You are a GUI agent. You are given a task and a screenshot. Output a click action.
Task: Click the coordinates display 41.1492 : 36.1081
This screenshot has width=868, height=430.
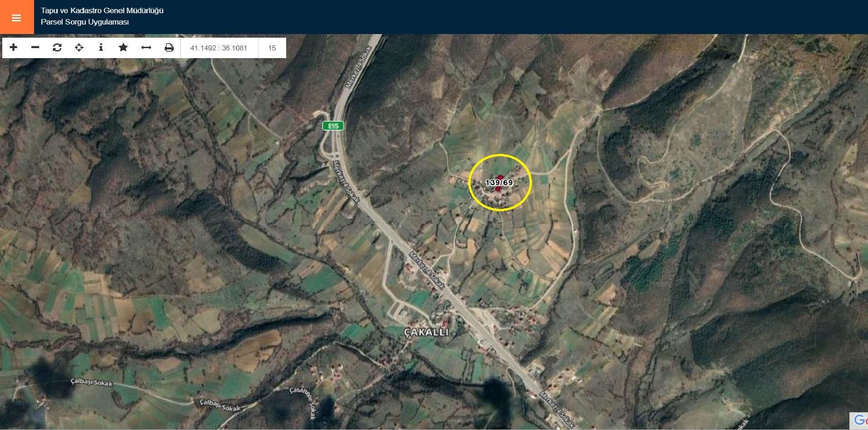[x=219, y=48]
